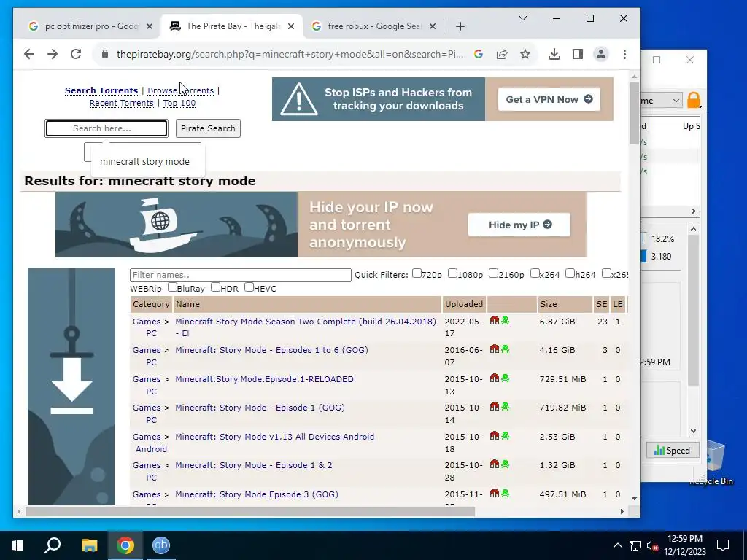The width and height of the screenshot is (747, 560).
Task: Open Recent Torrents link
Action: click(x=122, y=103)
